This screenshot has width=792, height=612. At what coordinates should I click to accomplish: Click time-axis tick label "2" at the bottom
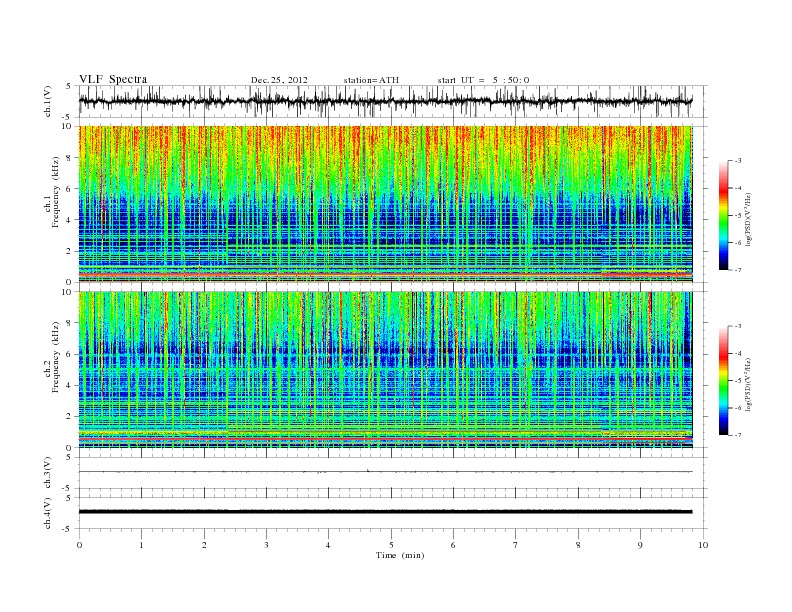(204, 545)
